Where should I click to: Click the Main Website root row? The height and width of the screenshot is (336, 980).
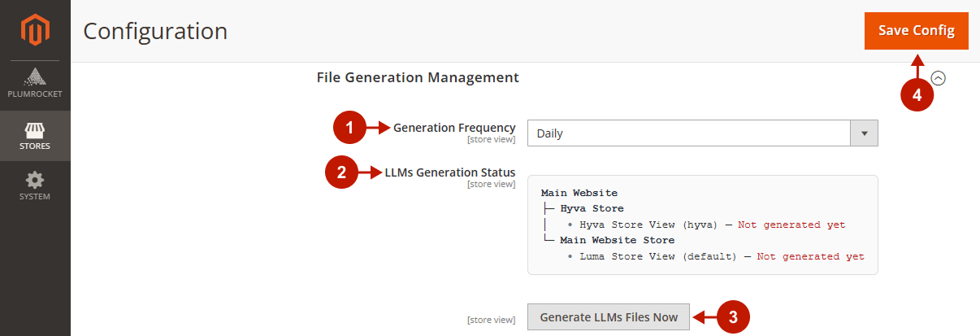[x=579, y=193]
